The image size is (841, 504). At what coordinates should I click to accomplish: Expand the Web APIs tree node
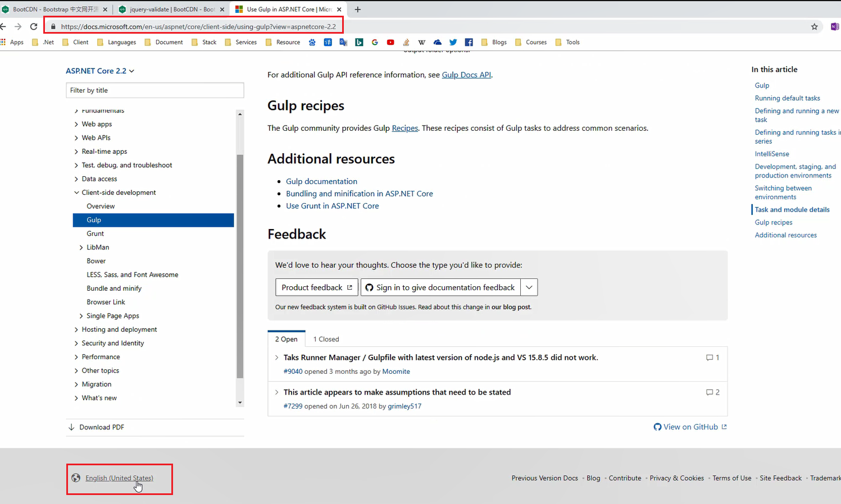point(76,138)
